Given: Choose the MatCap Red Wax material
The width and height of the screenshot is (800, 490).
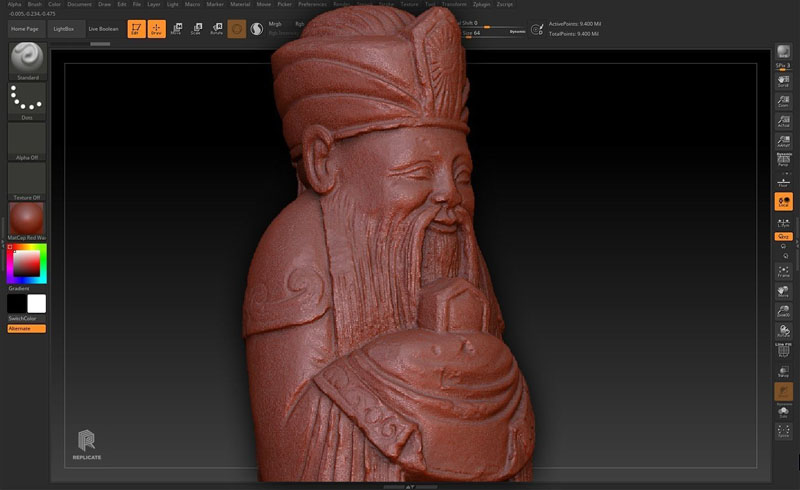Looking at the screenshot, I should click(27, 220).
